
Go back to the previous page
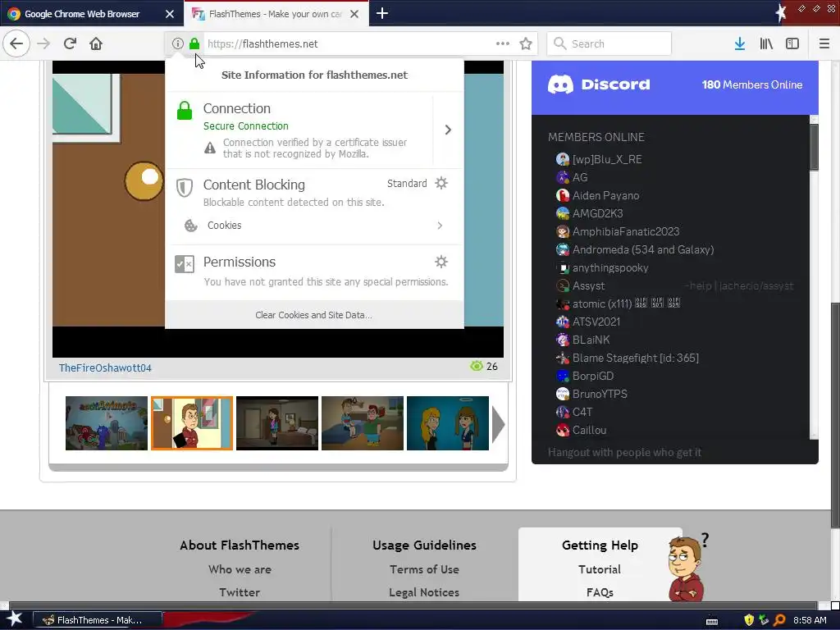point(16,43)
